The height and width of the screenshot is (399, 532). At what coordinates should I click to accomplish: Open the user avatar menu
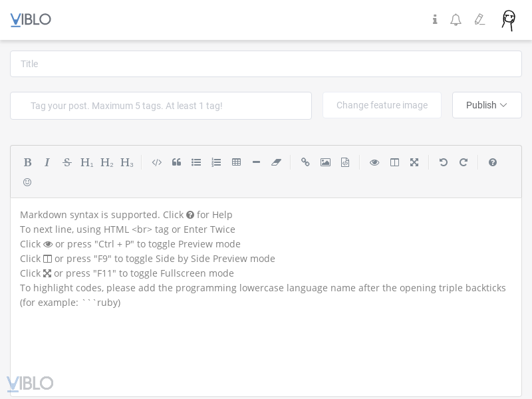509,21
